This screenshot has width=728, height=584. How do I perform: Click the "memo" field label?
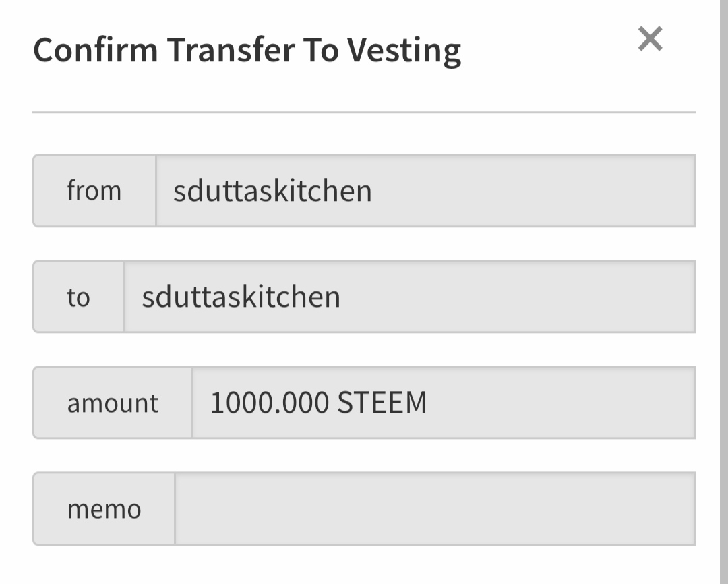coord(104,508)
